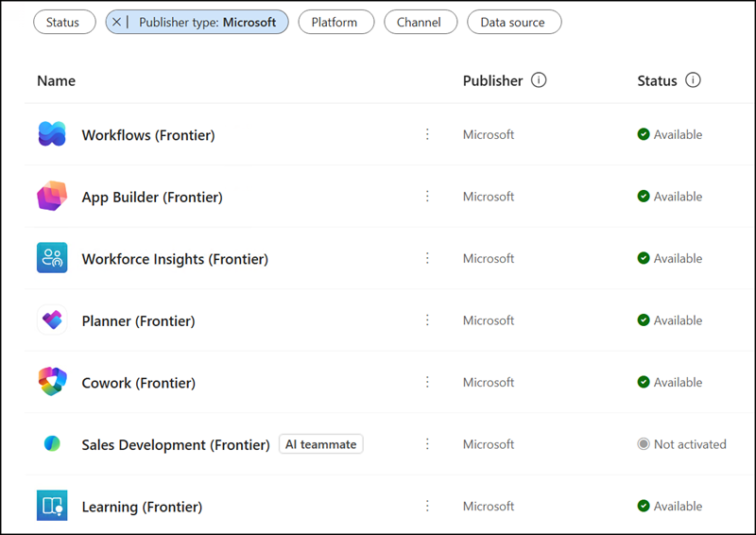Image resolution: width=756 pixels, height=535 pixels.
Task: Click the Sales Development app icon
Action: (52, 444)
